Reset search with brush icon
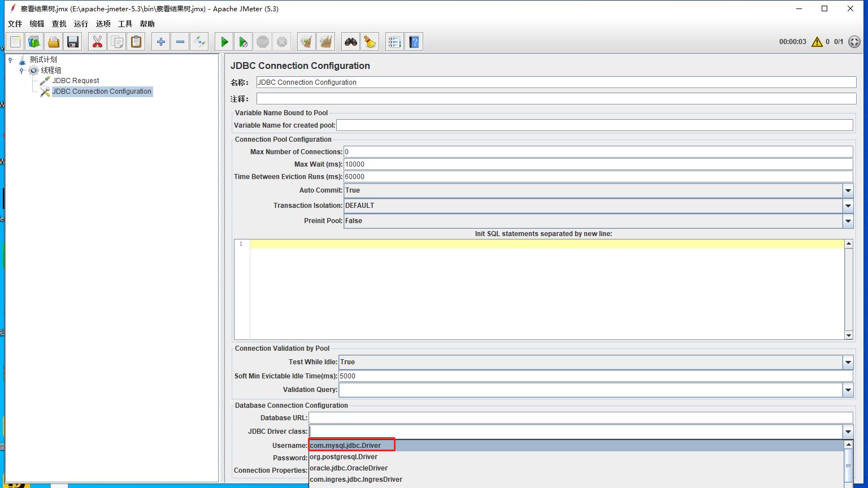The width and height of the screenshot is (868, 488). coord(370,42)
